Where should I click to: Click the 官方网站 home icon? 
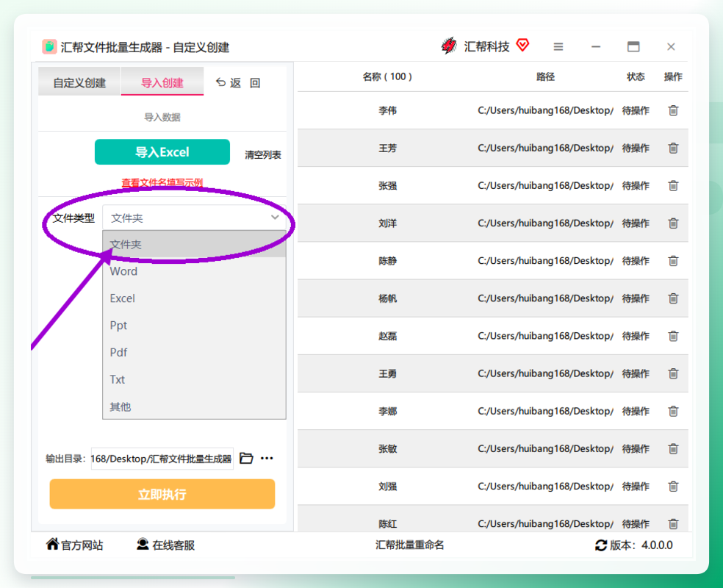pyautogui.click(x=52, y=544)
